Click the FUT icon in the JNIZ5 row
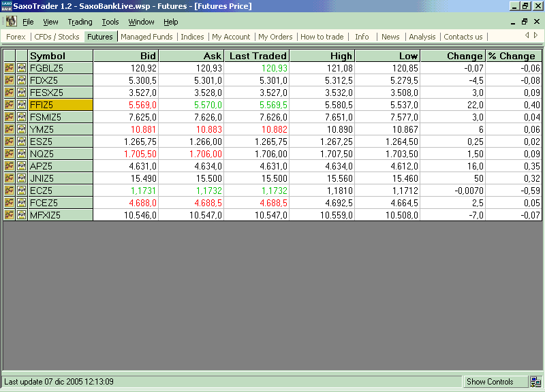The width and height of the screenshot is (545, 392). tap(22, 178)
